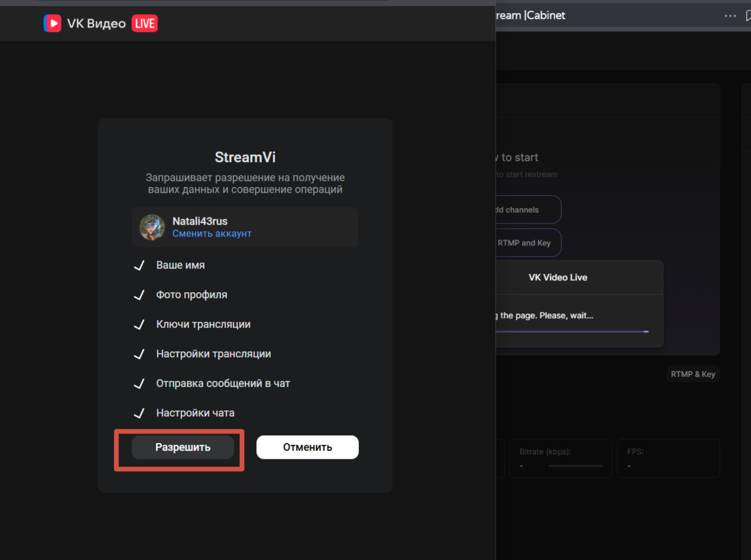Click the checkmark beside Отправка сообщений в чат
Screen dimensions: 751x560
tap(139, 384)
